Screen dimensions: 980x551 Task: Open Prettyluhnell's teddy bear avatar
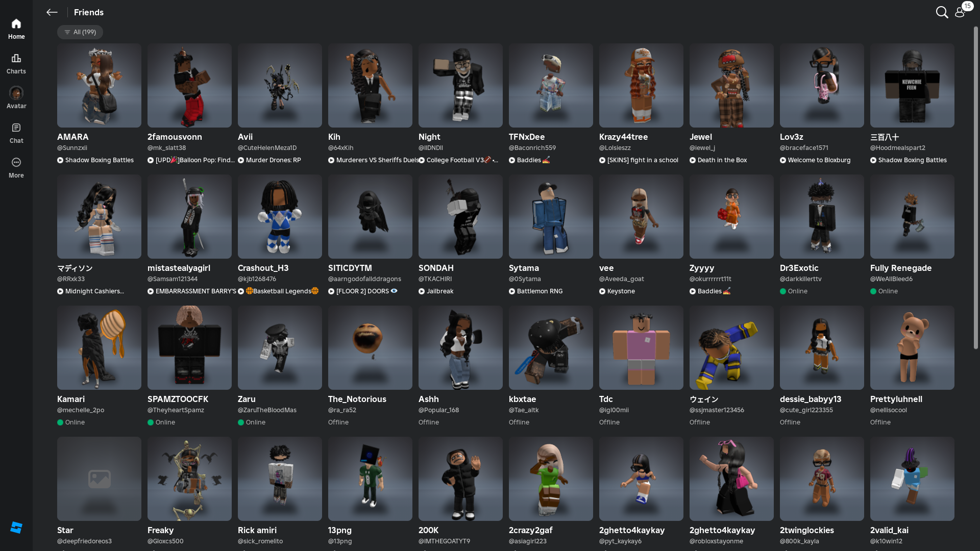coord(912,347)
